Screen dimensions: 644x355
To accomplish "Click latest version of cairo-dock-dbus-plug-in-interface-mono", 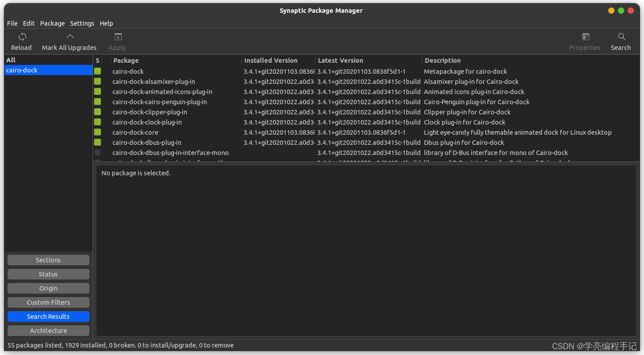I will pos(369,153).
